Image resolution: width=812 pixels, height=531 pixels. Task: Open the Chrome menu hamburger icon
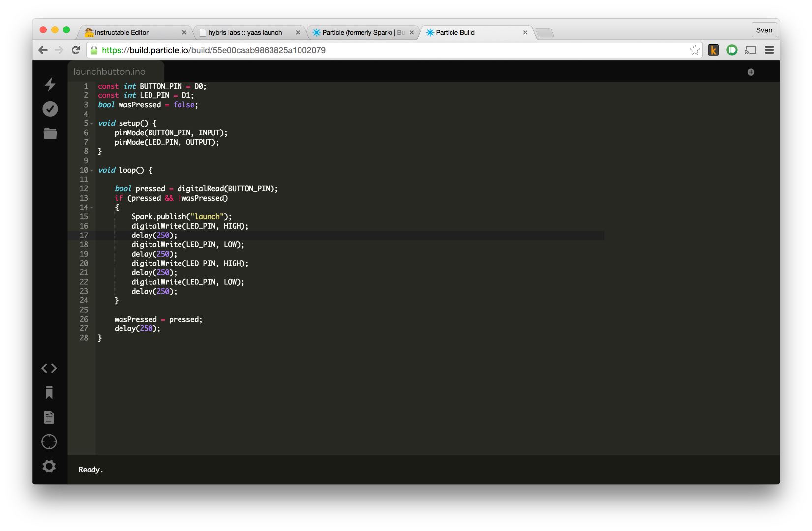[769, 50]
